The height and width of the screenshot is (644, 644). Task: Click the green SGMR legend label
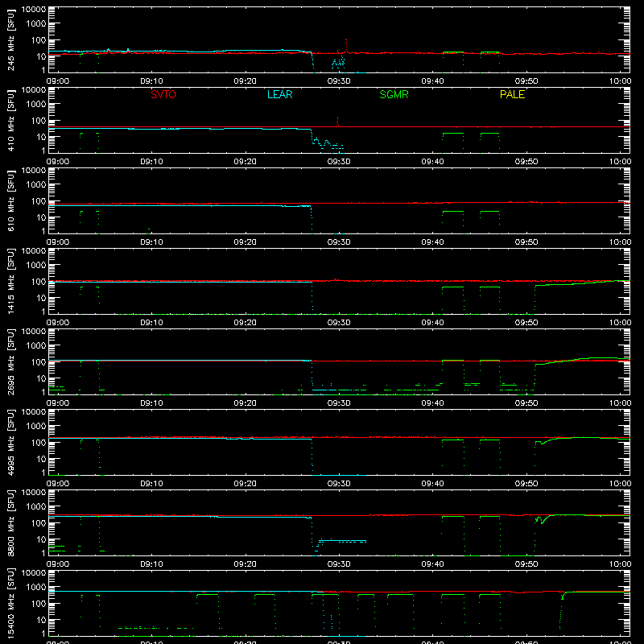point(394,94)
